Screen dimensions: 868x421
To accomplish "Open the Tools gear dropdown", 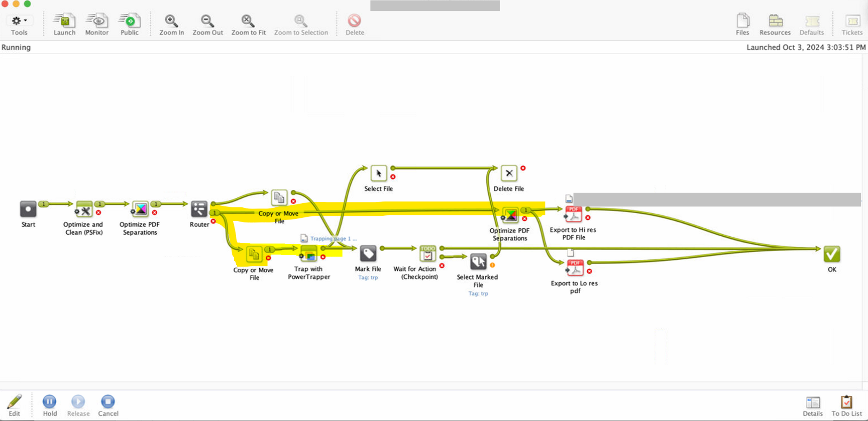I will point(19,21).
